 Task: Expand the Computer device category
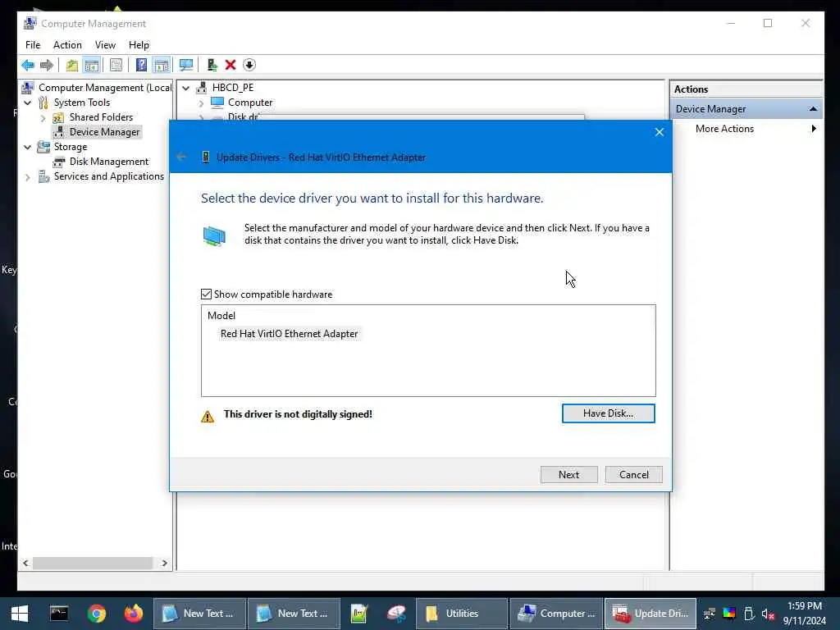tap(202, 103)
